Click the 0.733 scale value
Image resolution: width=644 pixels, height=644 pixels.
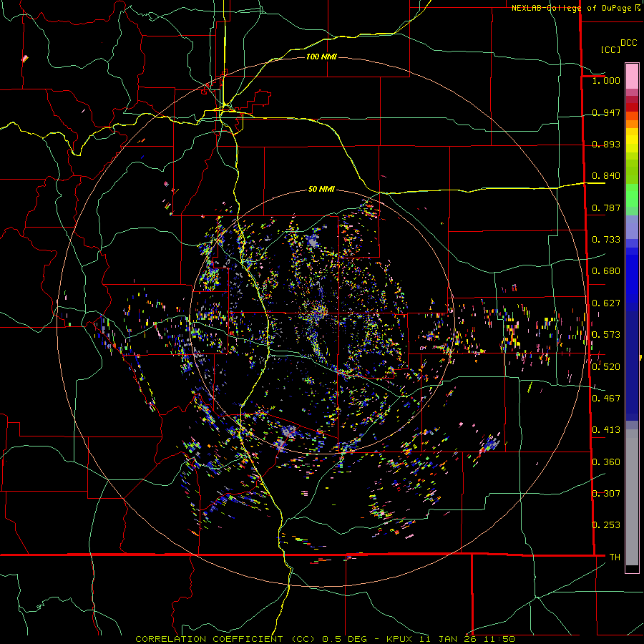click(x=606, y=240)
